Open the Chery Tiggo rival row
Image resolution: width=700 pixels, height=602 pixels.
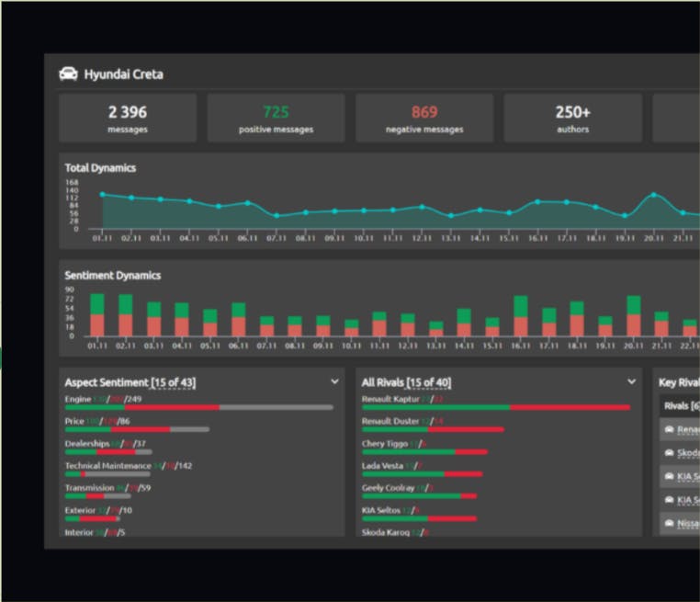click(424, 447)
